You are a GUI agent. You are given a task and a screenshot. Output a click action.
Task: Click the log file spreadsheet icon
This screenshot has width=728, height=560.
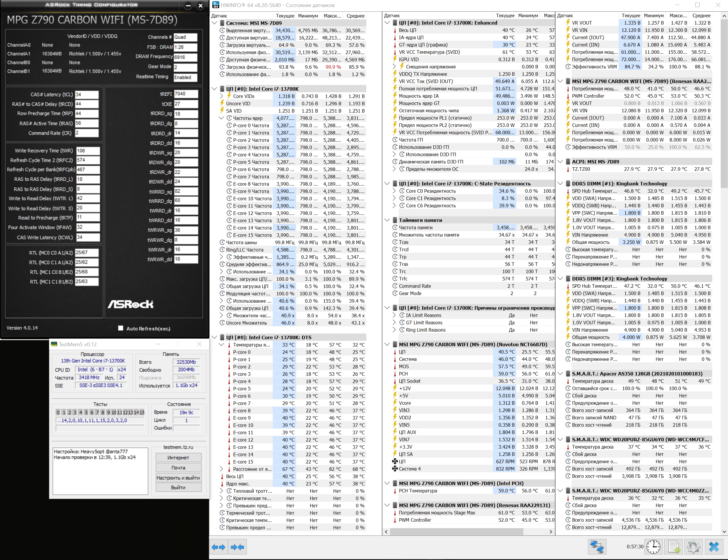tap(674, 547)
